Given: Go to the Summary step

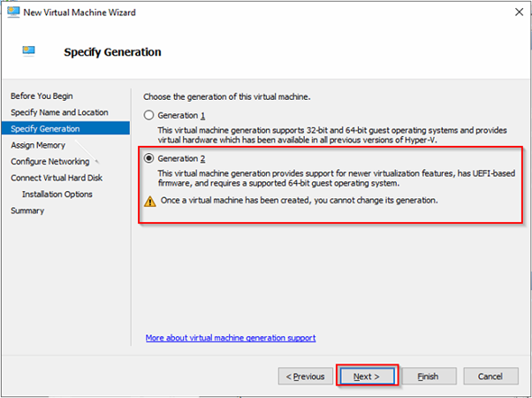Looking at the screenshot, I should tap(27, 210).
